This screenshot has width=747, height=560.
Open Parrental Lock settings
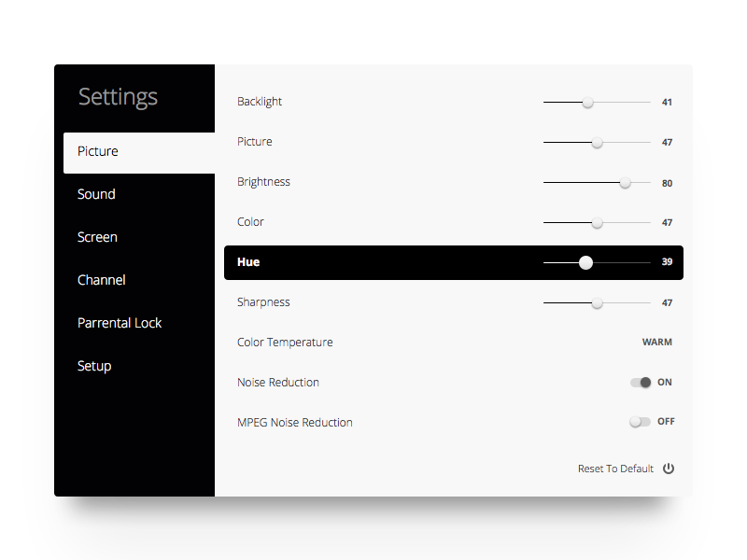(120, 323)
